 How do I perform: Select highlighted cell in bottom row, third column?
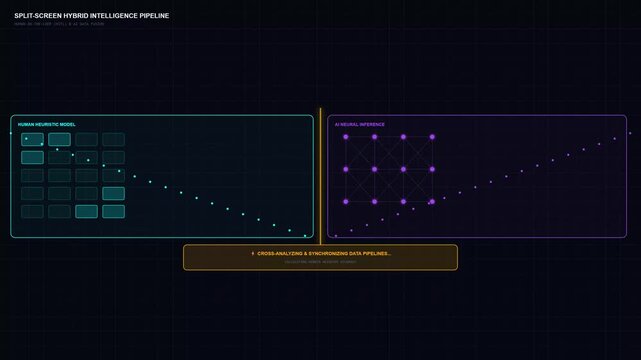[x=87, y=212]
